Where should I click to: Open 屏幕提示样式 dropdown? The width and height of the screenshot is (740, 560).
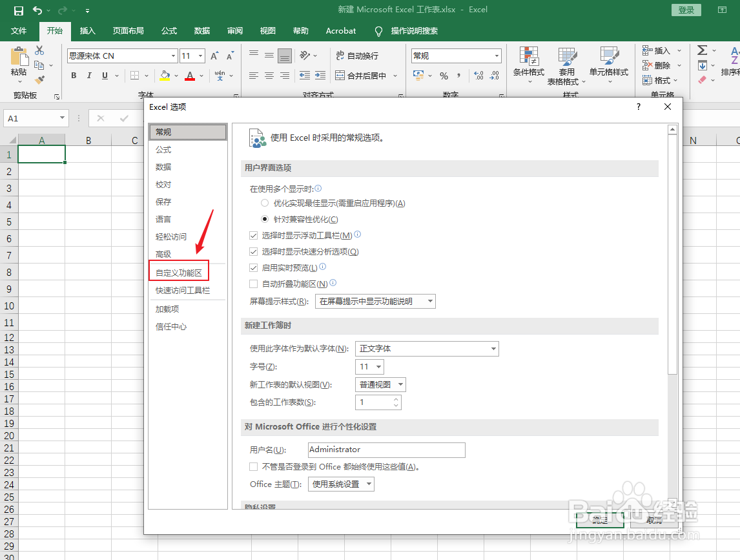click(x=375, y=301)
